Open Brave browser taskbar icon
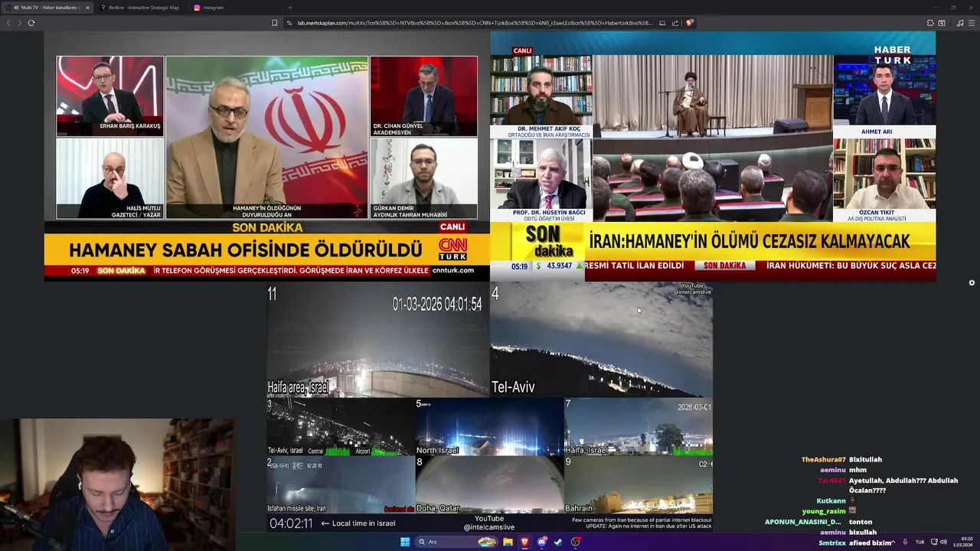 click(524, 542)
